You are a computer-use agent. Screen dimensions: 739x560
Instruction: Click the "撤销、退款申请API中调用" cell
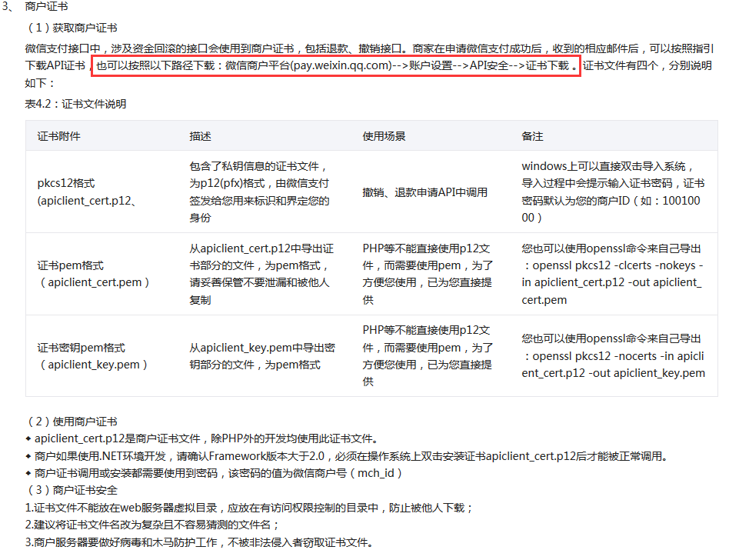[424, 192]
